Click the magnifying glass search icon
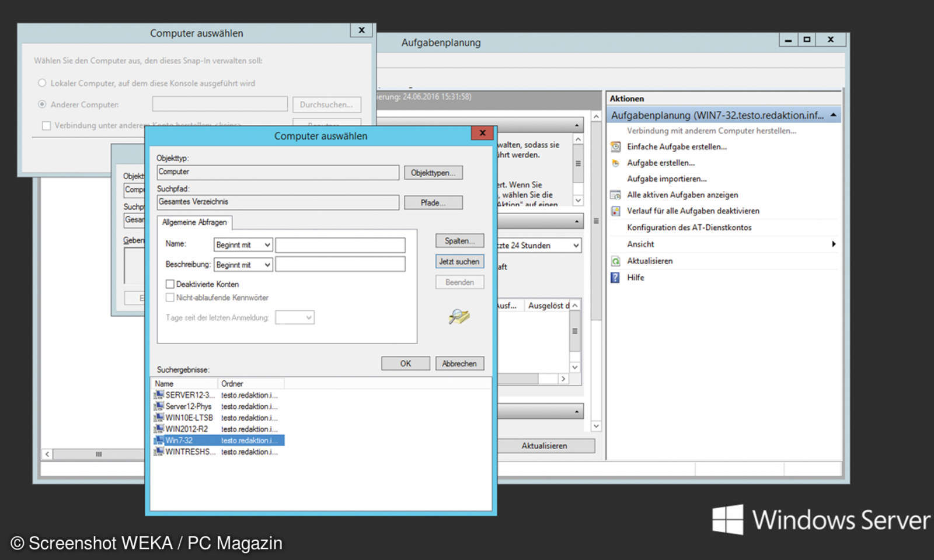The height and width of the screenshot is (560, 934). (459, 317)
